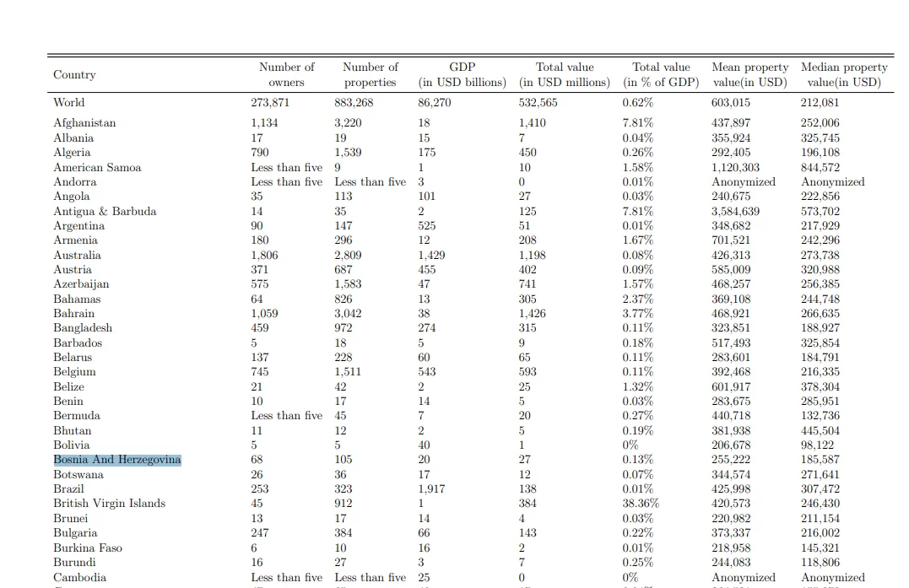Click the Mean property value column header

pos(749,74)
